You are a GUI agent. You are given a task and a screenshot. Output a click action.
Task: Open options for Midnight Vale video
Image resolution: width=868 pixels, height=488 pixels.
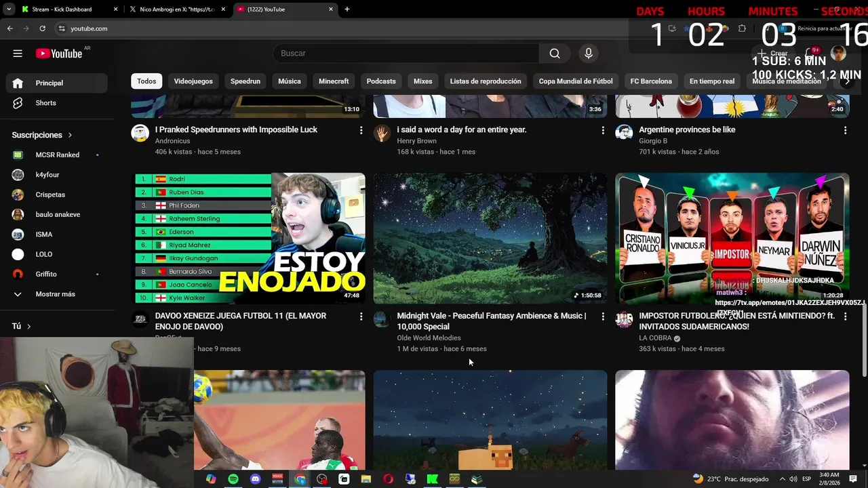point(603,317)
